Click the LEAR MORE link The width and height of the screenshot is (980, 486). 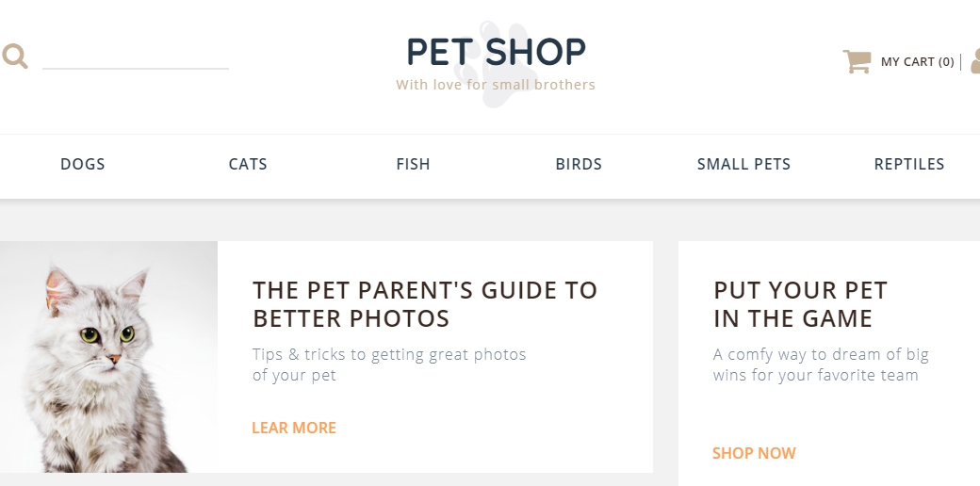(x=294, y=428)
